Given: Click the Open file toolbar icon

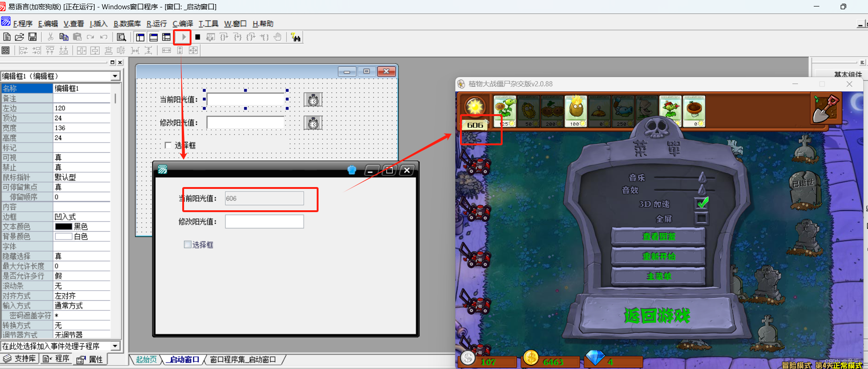Looking at the screenshot, I should click(x=19, y=37).
